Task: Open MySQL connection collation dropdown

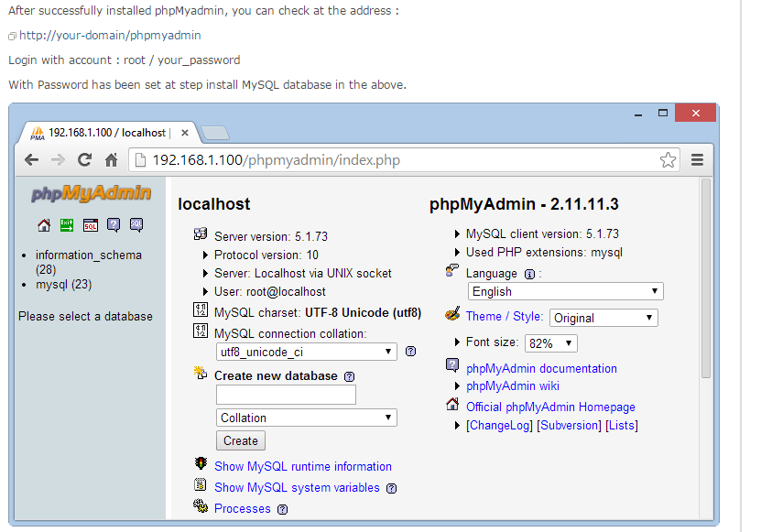Action: click(x=307, y=352)
